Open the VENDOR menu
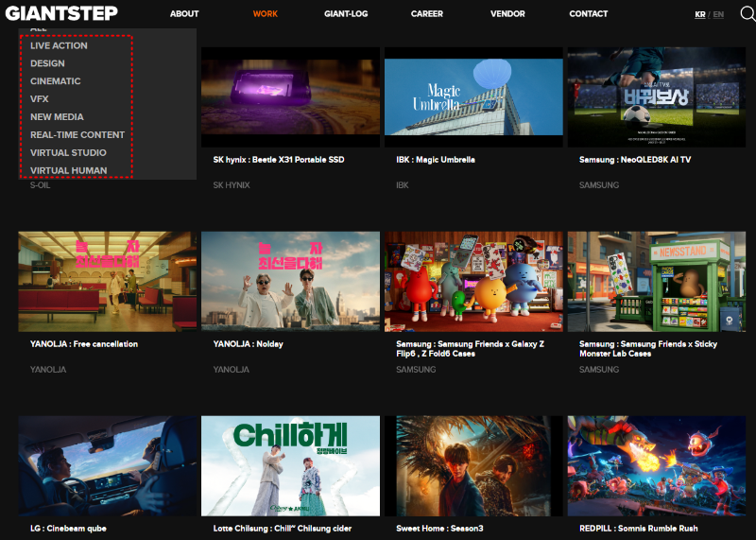The image size is (756, 540). point(507,14)
